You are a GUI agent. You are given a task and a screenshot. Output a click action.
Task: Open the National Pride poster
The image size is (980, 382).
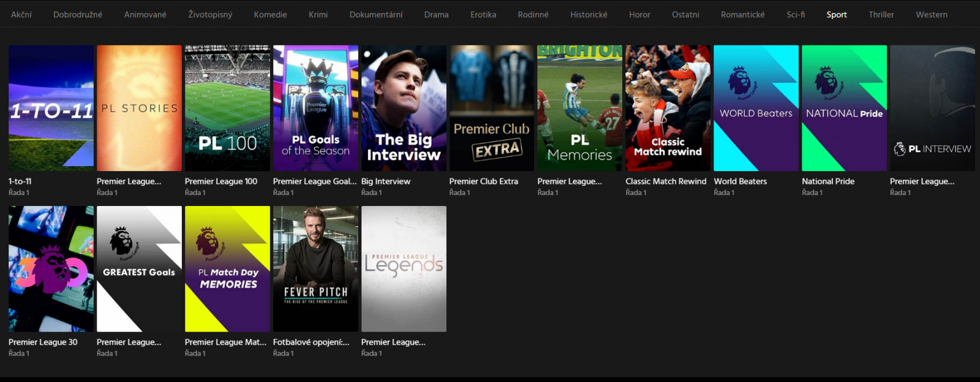(x=845, y=108)
